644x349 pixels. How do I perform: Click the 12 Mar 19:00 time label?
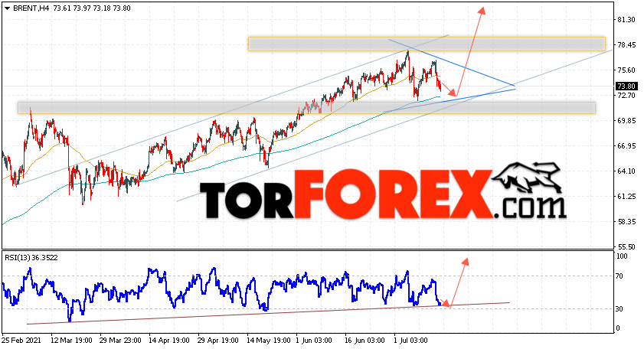(x=70, y=341)
